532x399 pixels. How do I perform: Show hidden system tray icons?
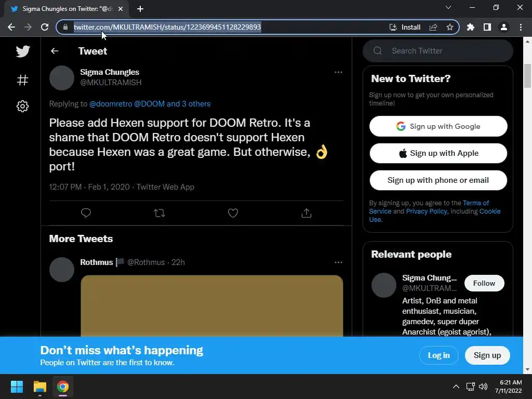456,387
